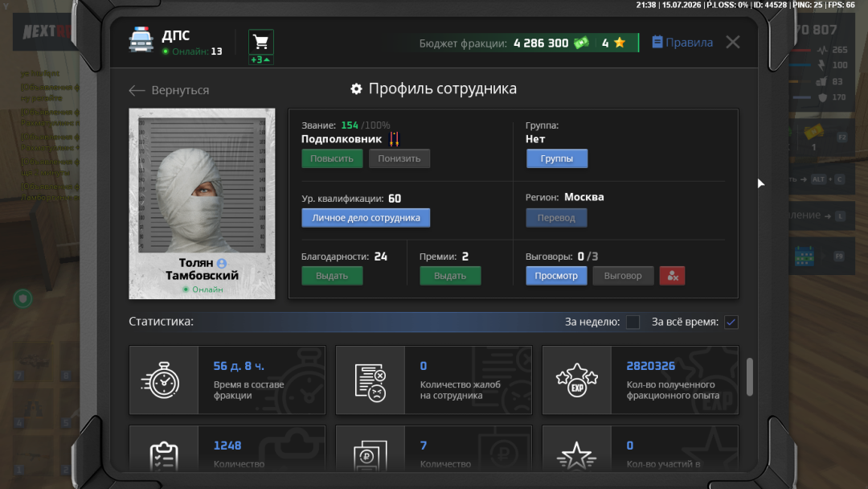Click the 2820326 experience value

[x=650, y=366]
